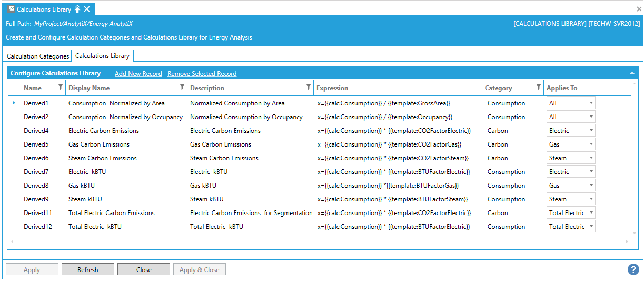Click the Remove Selected Record link
The height and width of the screenshot is (281, 644).
pos(202,74)
